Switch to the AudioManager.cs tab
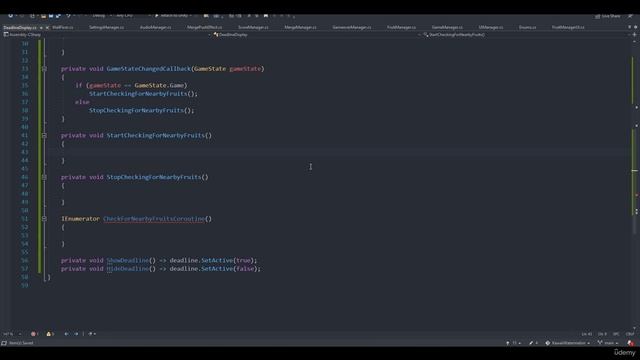 tap(156, 27)
